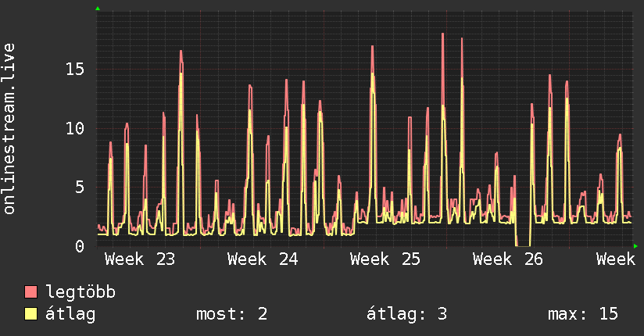Click the 15 value on y-axis
The height and width of the screenshot is (336, 644).
75,69
